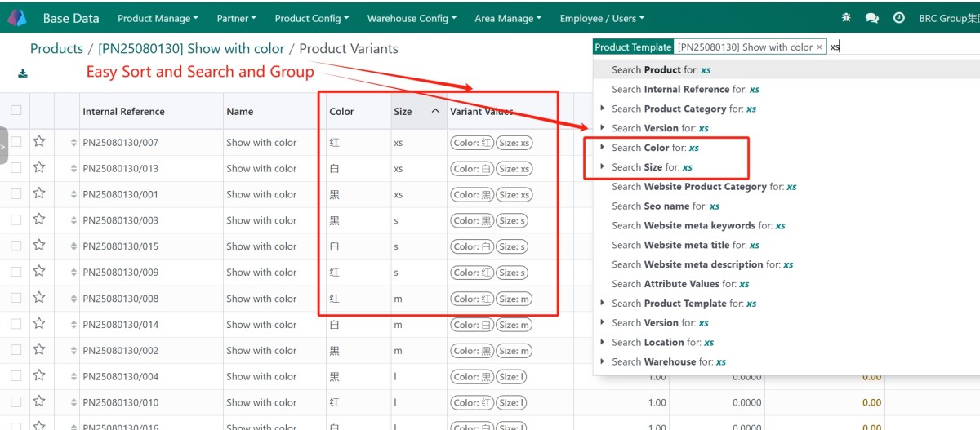Expand Search Color for xs option
Viewport: 980px width, 430px height.
click(603, 148)
